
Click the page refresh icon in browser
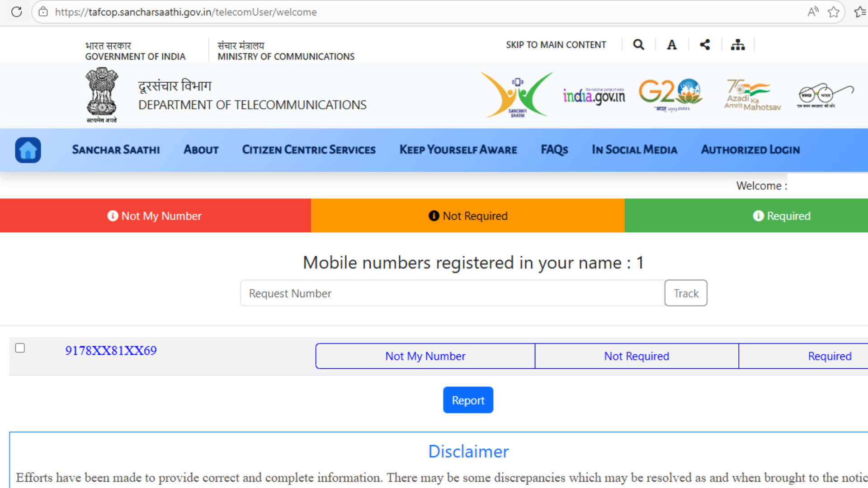click(x=17, y=12)
